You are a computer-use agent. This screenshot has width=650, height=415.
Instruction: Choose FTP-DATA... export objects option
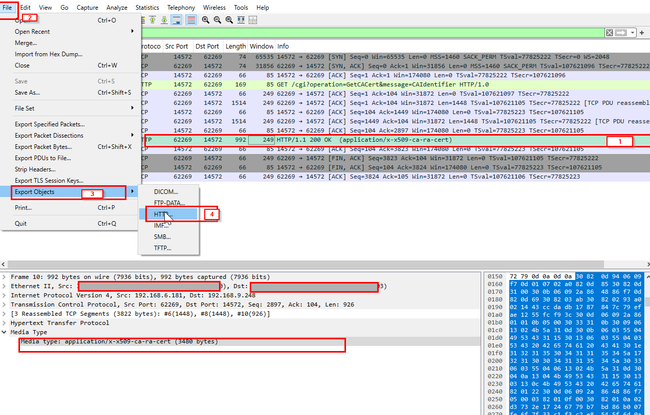[169, 203]
